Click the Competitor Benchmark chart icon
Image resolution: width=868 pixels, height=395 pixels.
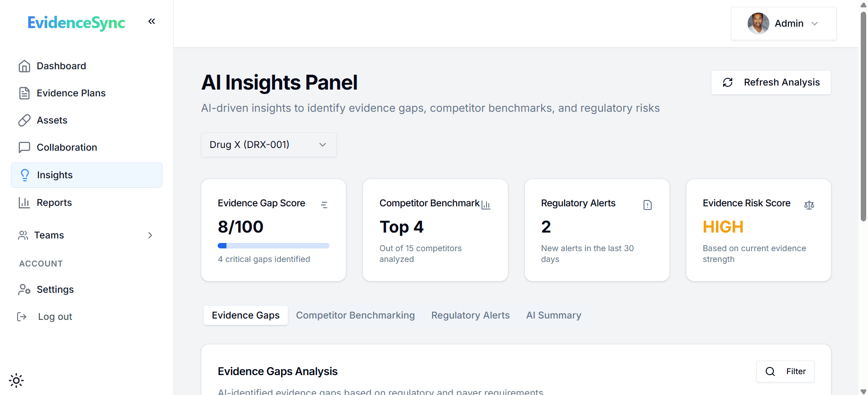coord(486,205)
